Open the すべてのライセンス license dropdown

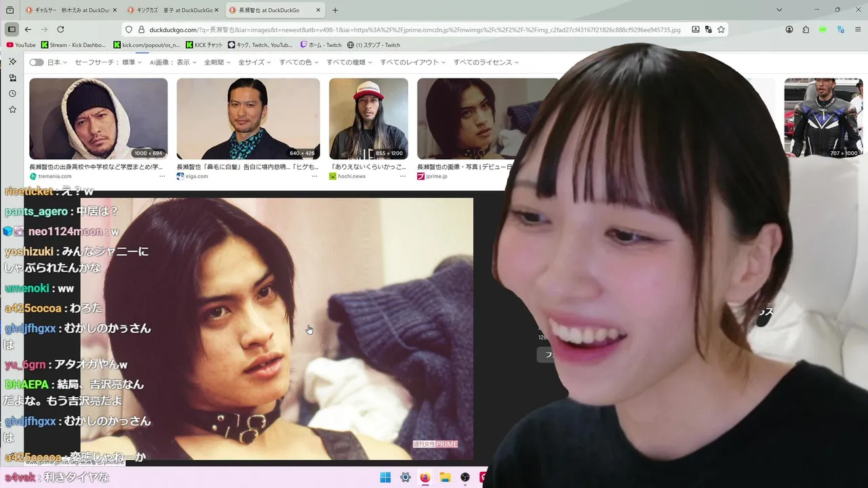coord(486,62)
